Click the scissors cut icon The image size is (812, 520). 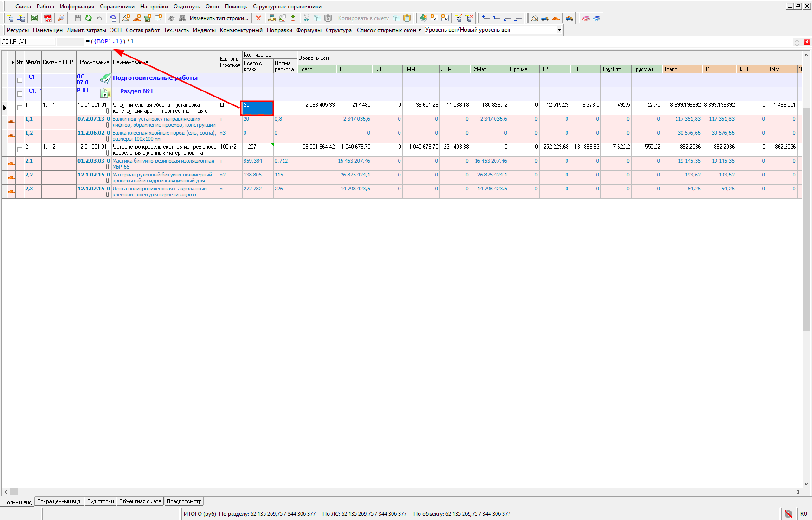306,18
